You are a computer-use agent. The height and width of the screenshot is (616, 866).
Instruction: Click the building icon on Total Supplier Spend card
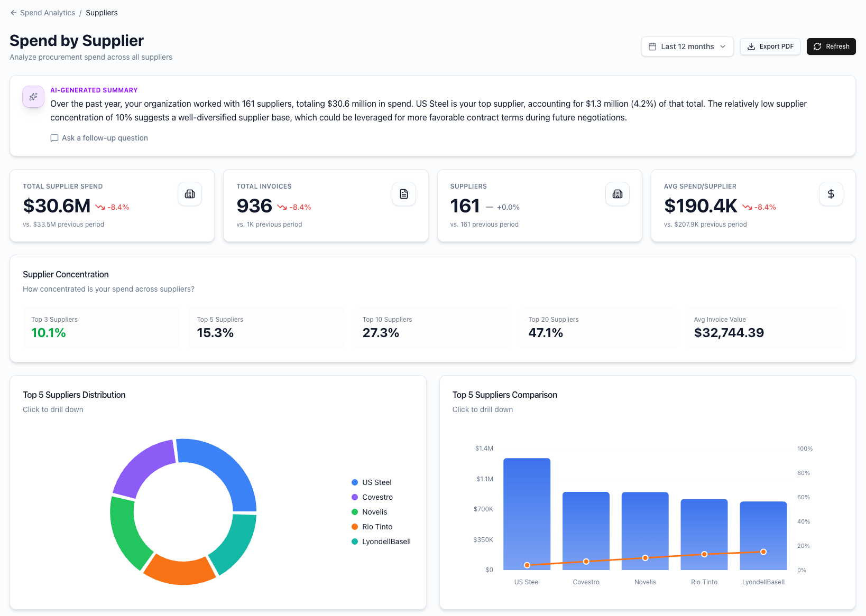(189, 194)
